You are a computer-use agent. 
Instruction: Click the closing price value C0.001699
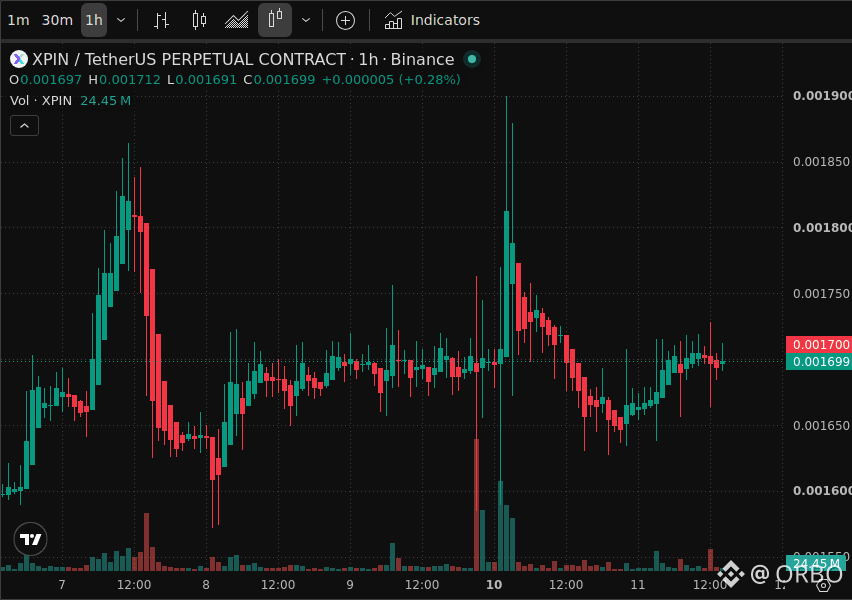point(279,80)
